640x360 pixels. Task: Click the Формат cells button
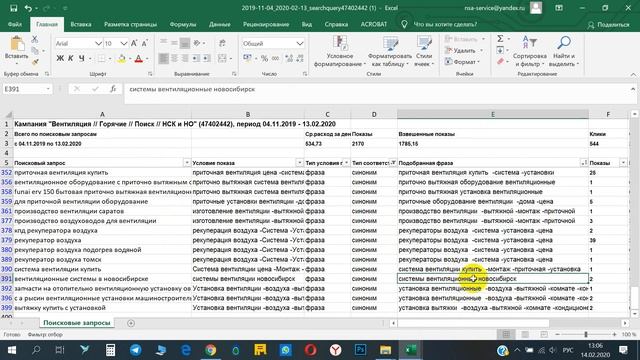(462, 62)
